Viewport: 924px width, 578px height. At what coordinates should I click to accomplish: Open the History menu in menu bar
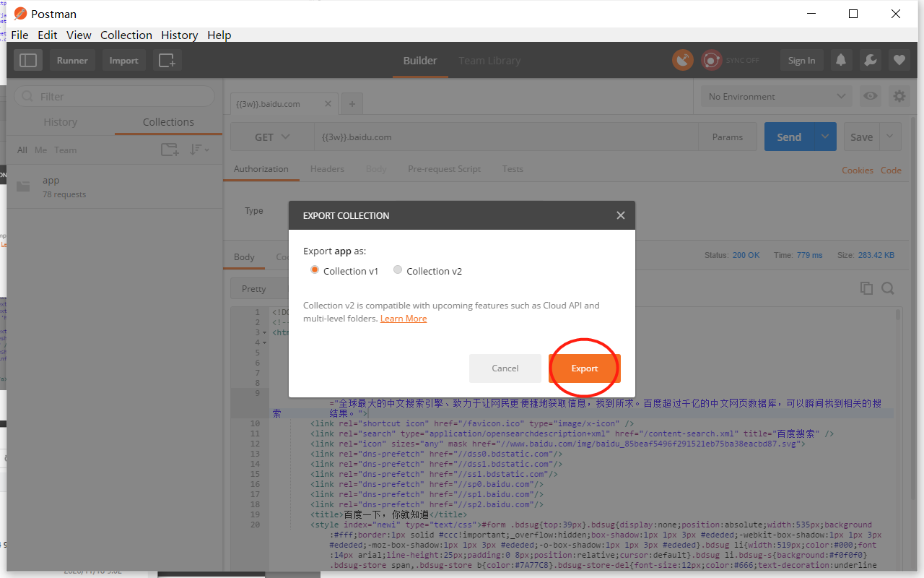point(180,35)
